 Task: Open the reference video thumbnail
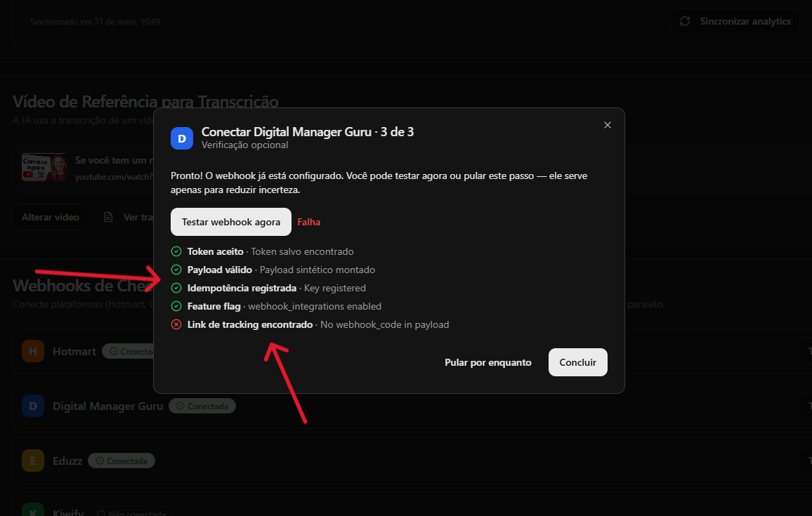(x=44, y=167)
